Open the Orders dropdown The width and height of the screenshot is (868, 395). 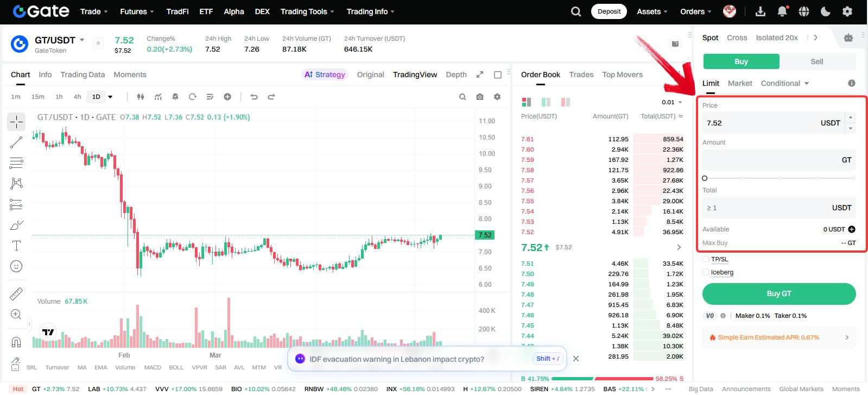click(696, 11)
